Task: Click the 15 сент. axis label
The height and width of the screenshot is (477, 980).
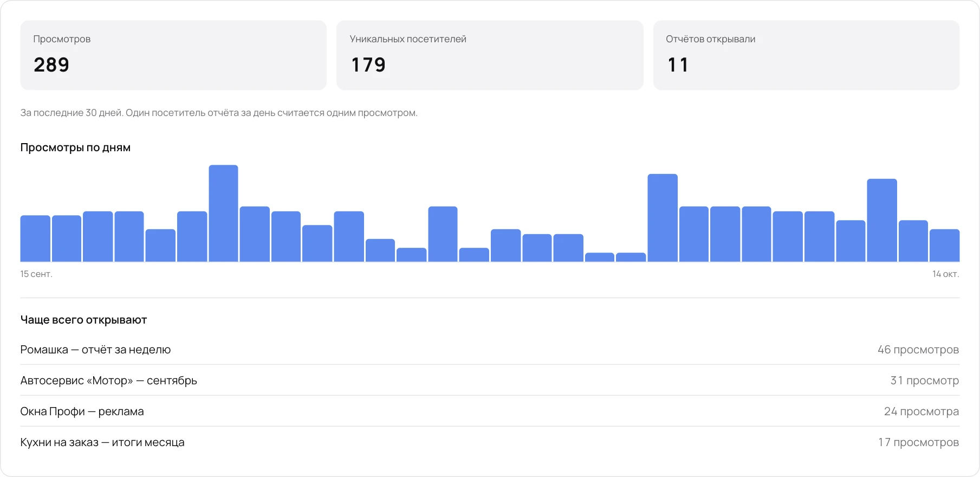Action: coord(36,274)
